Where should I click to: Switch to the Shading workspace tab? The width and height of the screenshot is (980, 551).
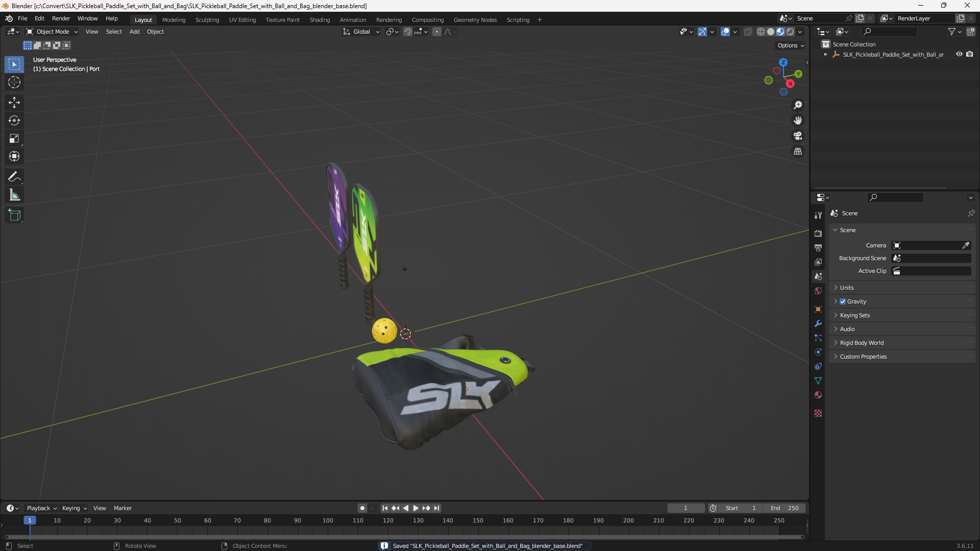pyautogui.click(x=320, y=20)
